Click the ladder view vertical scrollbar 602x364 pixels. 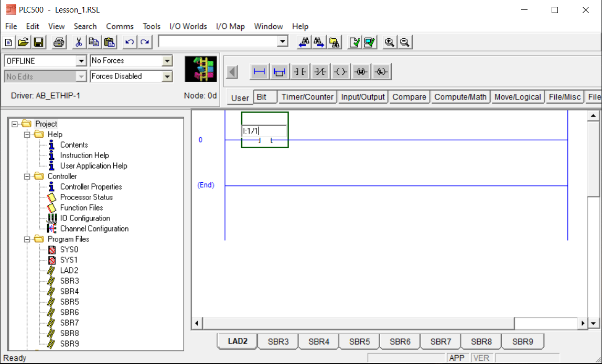click(x=593, y=219)
